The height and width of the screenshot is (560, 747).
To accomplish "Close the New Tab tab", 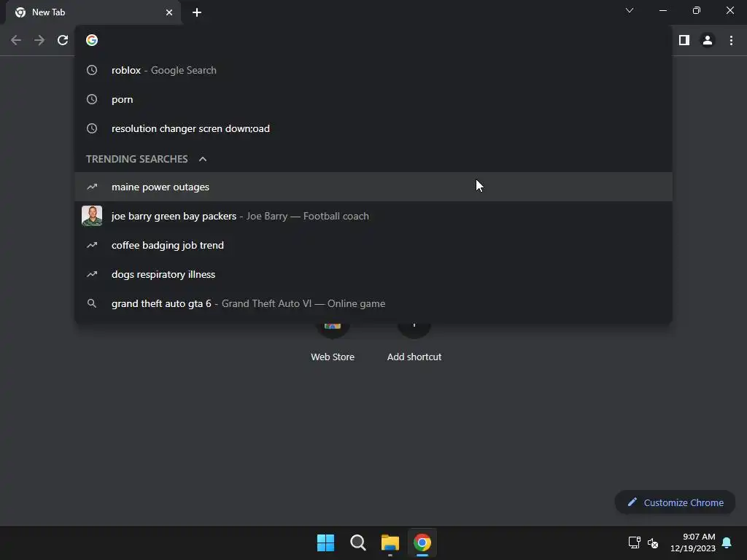I will (x=169, y=12).
